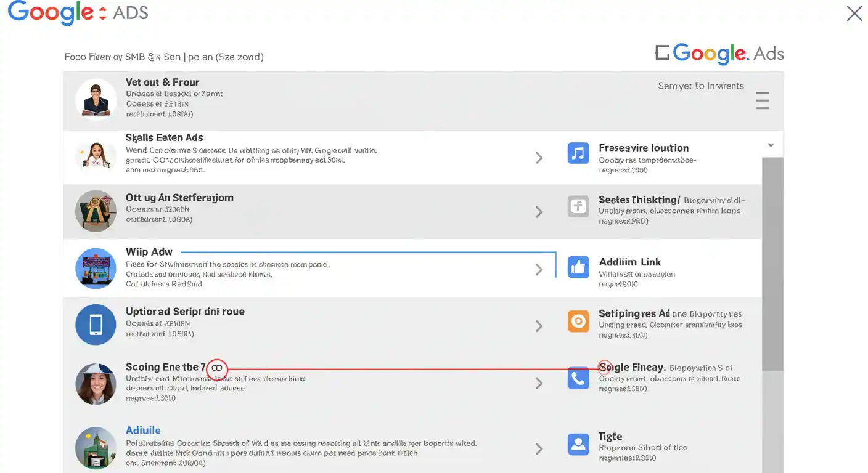Screen dimensions: 868x473
Task: Click the blue thumbs-up icon
Action: 578,267
